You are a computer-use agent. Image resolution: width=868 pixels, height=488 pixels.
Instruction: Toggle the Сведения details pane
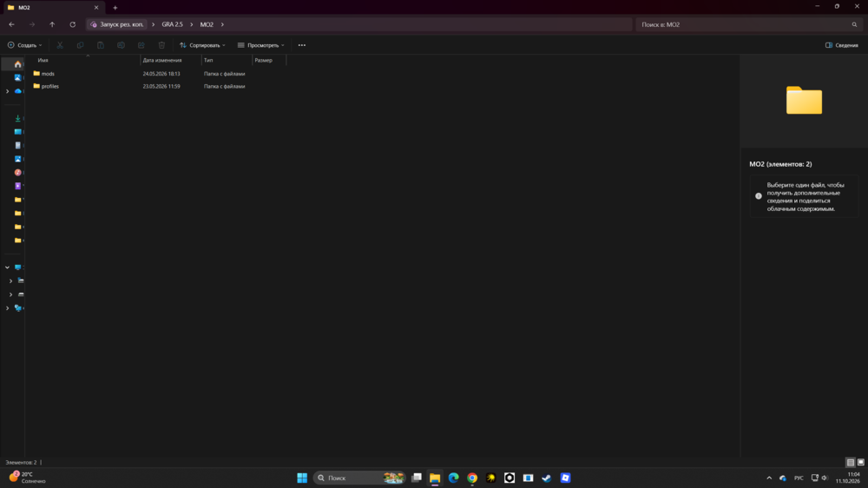coord(841,45)
